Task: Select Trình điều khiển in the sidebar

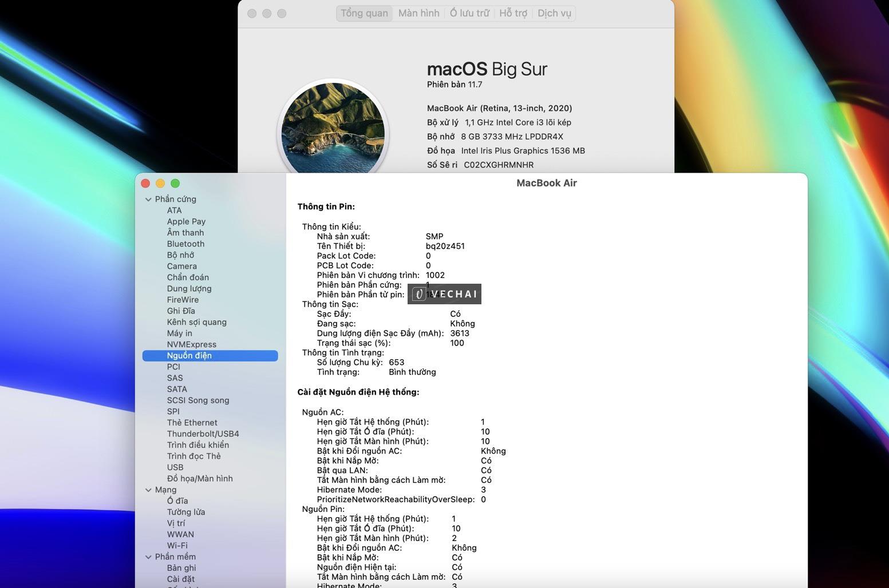Action: pyautogui.click(x=197, y=445)
